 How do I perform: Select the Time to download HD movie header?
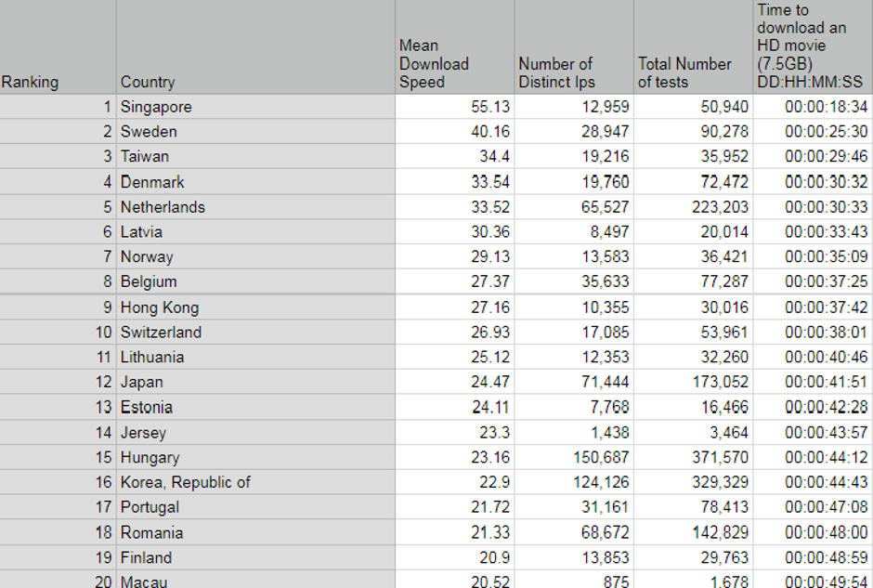coord(813,46)
